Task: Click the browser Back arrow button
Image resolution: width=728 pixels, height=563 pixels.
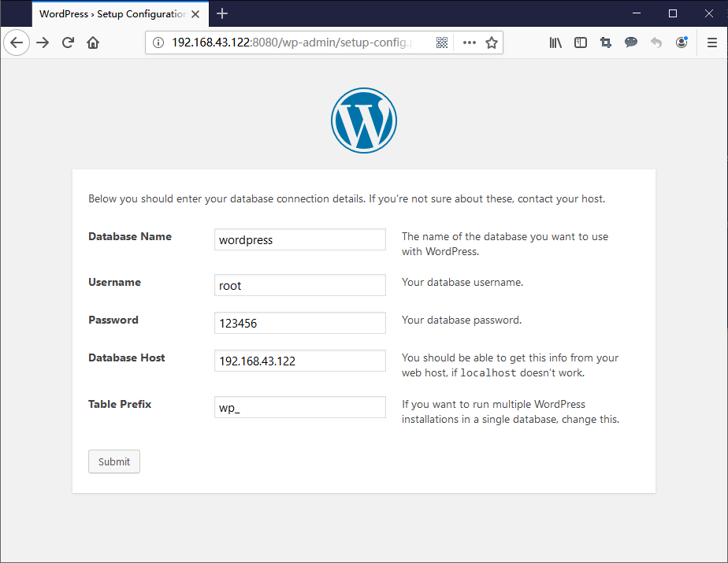Action: (x=17, y=43)
